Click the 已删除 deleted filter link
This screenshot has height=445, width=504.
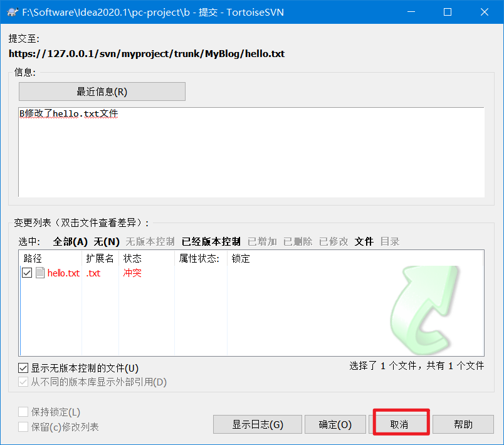coord(298,241)
